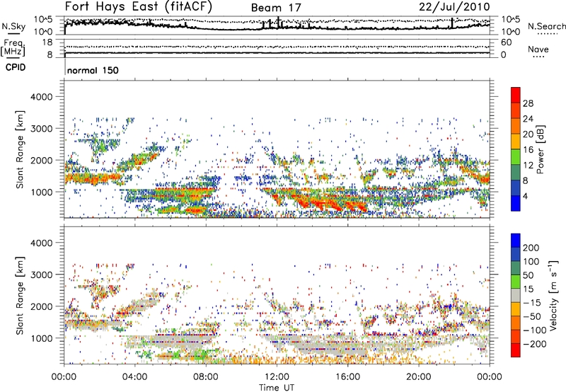
Task: Click the '4000' tick of the power panel
Action: pos(41,97)
